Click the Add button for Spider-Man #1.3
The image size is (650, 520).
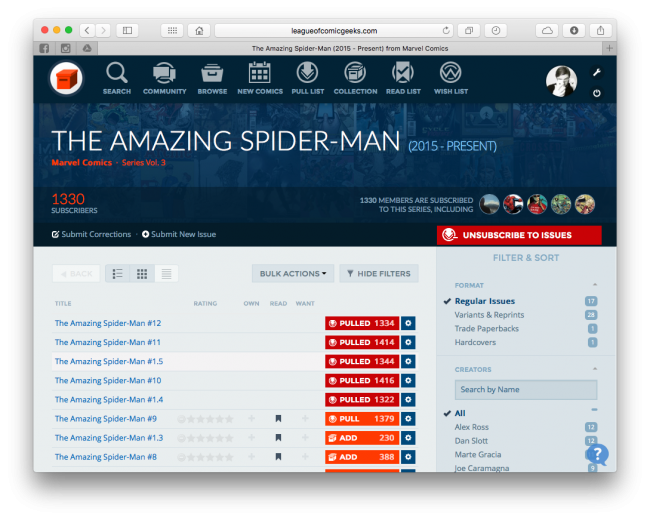(x=362, y=437)
